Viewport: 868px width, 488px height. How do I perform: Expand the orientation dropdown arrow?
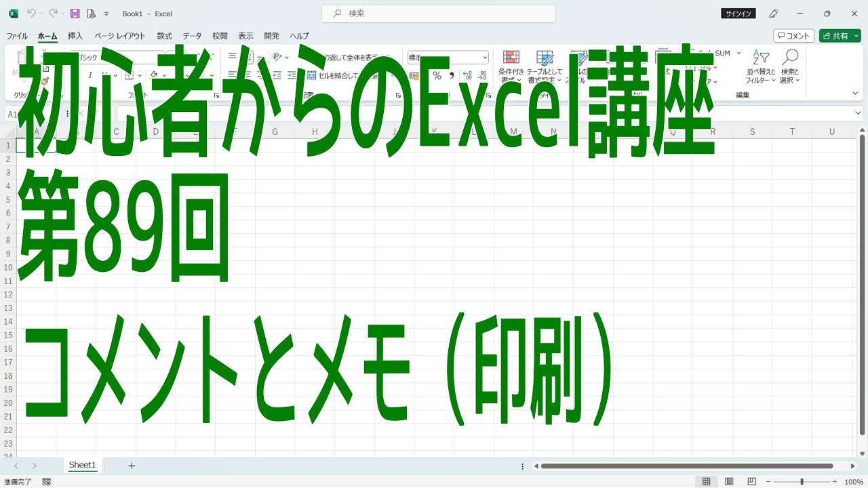[x=286, y=57]
